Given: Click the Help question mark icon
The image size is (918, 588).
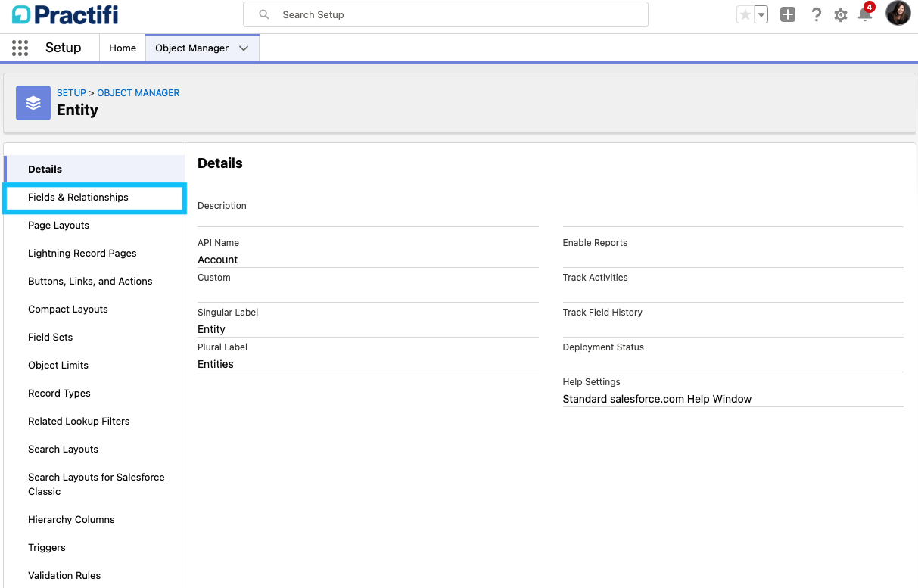Looking at the screenshot, I should point(816,14).
